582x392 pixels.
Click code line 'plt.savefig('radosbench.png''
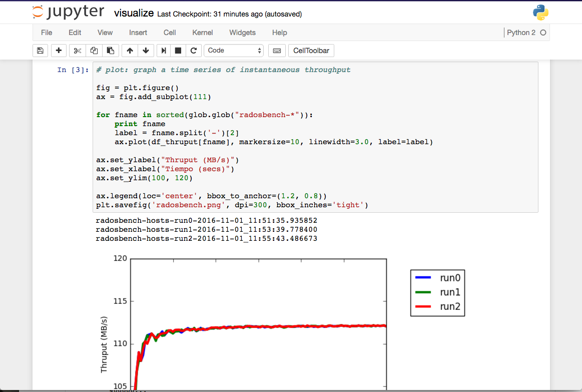(x=232, y=205)
